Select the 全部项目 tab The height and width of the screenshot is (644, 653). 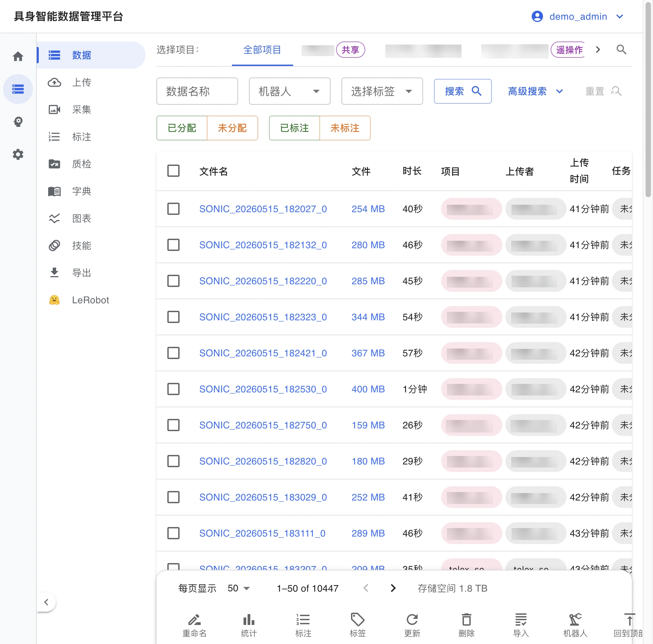(262, 50)
